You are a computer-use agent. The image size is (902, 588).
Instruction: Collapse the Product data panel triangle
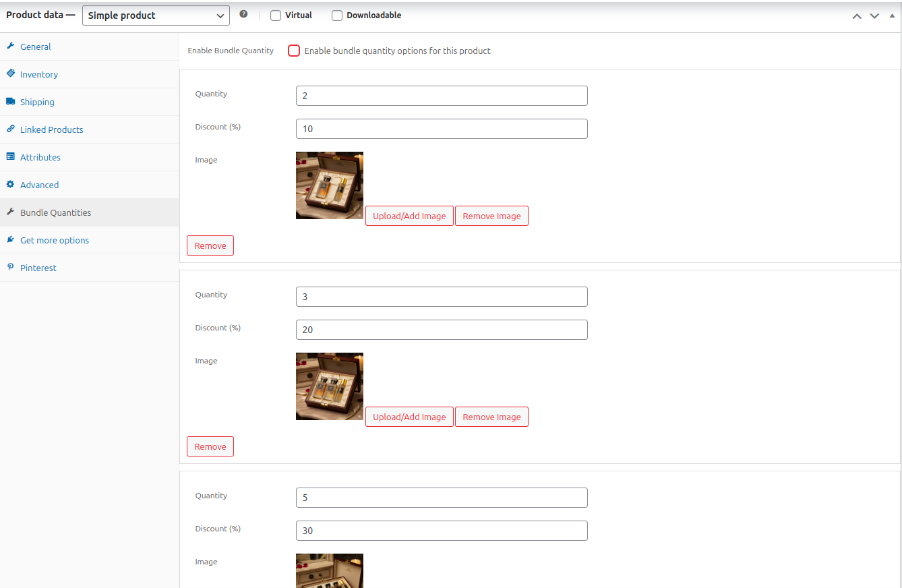coord(892,16)
